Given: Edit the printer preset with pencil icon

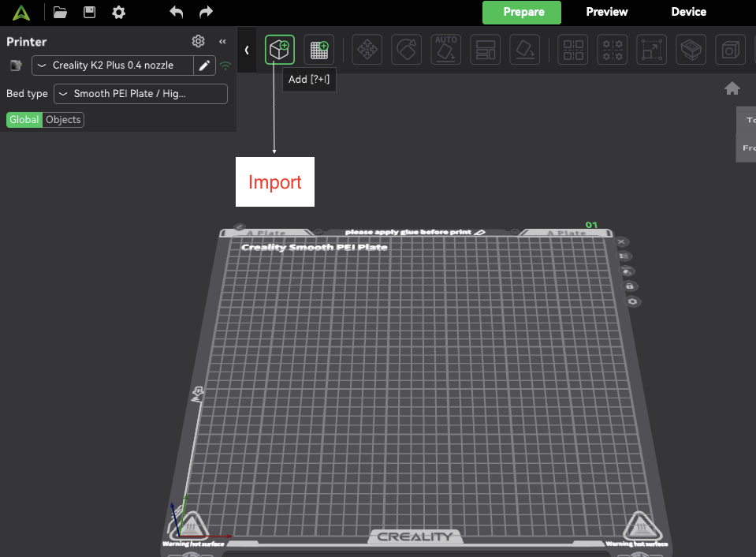Looking at the screenshot, I should 204,65.
